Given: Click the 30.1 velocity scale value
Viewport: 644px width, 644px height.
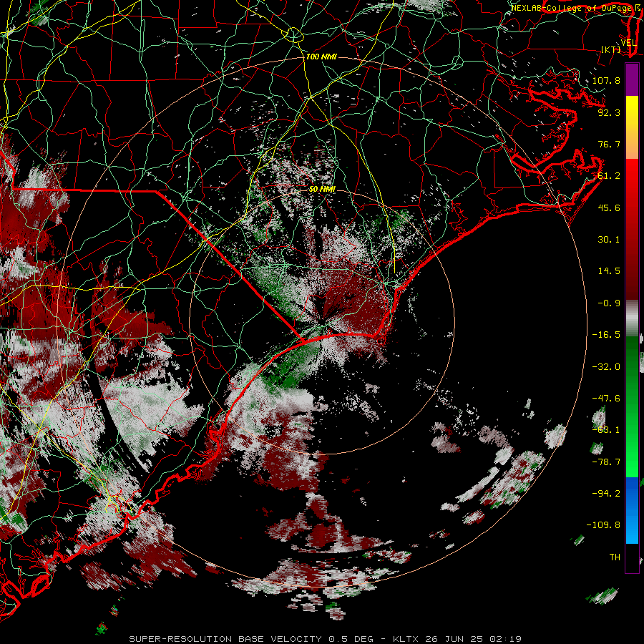Looking at the screenshot, I should [x=609, y=240].
